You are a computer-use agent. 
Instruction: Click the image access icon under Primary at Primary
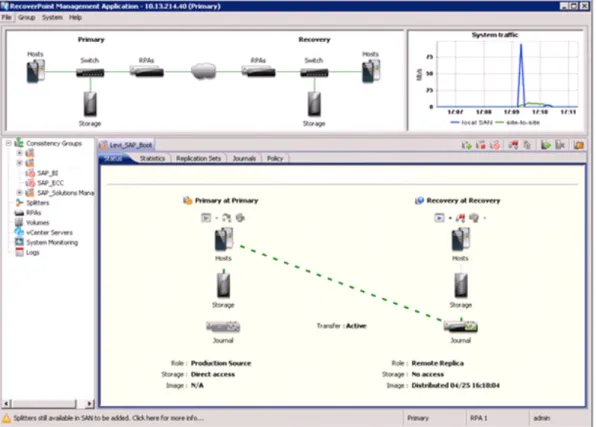point(206,218)
